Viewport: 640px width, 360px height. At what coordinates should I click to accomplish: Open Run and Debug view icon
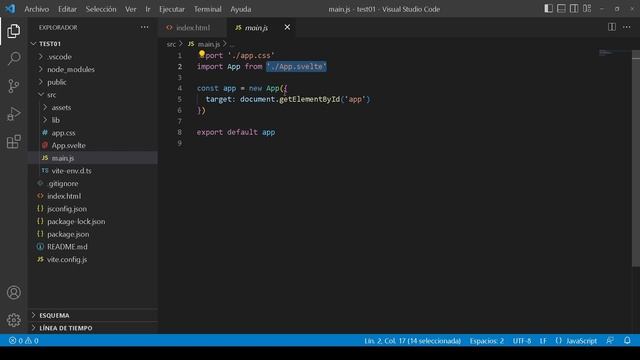click(x=13, y=114)
